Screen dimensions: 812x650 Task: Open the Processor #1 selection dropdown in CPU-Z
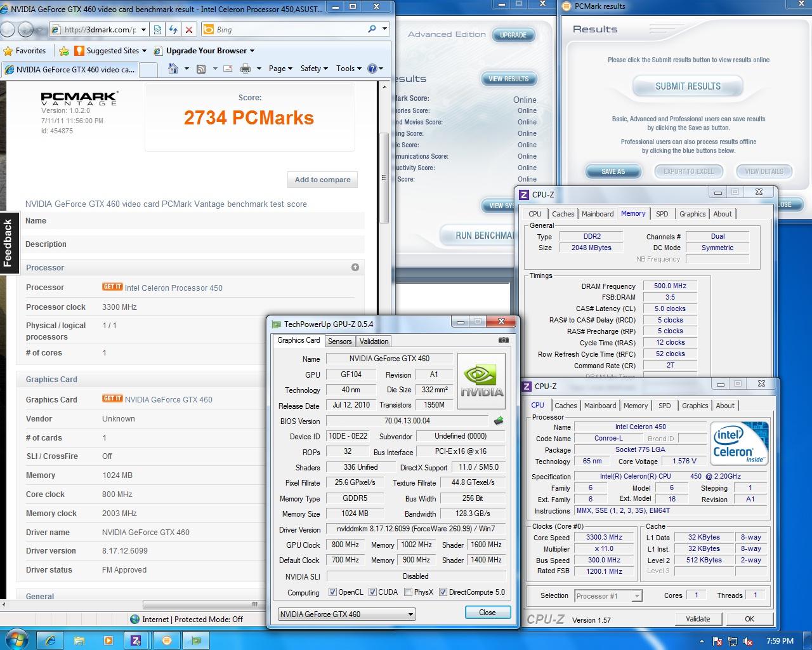(x=608, y=595)
